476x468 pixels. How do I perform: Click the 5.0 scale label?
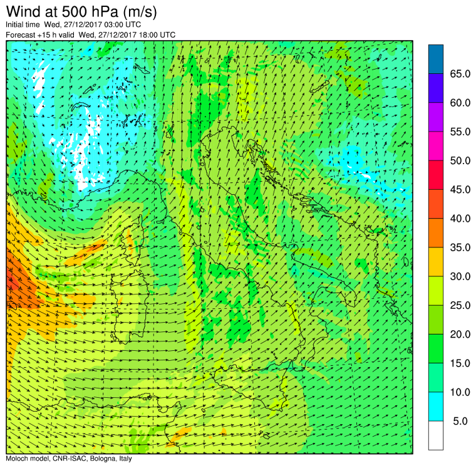[460, 421]
